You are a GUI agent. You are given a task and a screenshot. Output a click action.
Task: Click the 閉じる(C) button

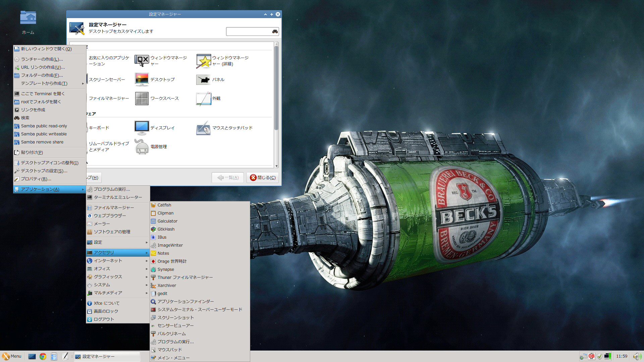263,178
